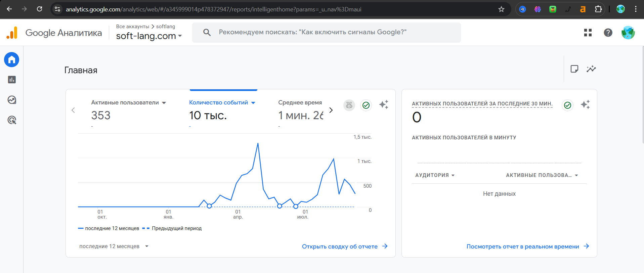Screen dimensions: 644x273
Task: Open the customize report note icon
Action: pyautogui.click(x=574, y=69)
